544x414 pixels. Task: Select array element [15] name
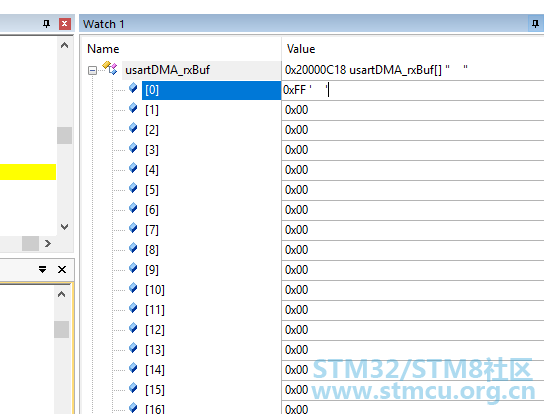[155, 390]
